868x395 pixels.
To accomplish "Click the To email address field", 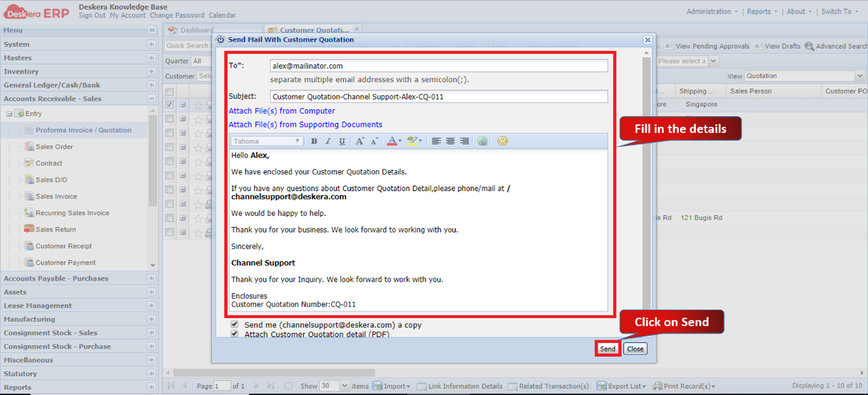I will (x=439, y=66).
